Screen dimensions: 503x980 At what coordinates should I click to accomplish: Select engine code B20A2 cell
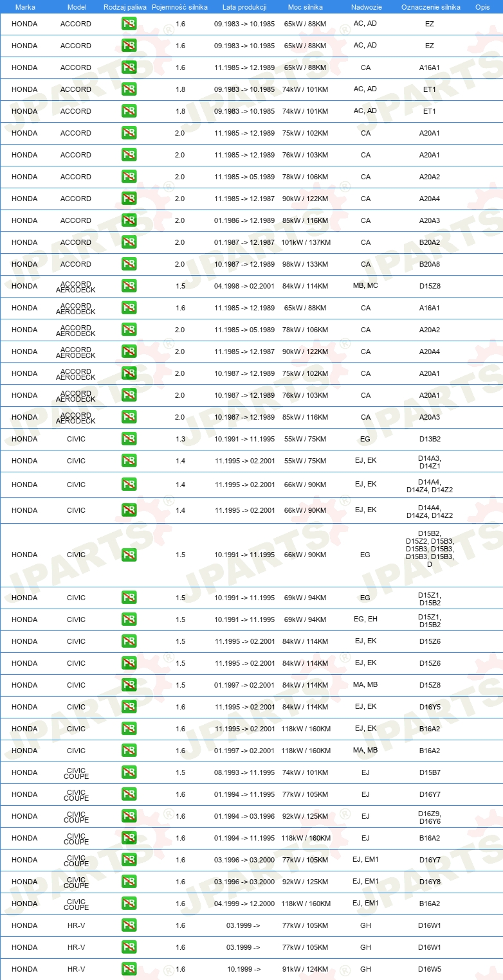pyautogui.click(x=430, y=242)
